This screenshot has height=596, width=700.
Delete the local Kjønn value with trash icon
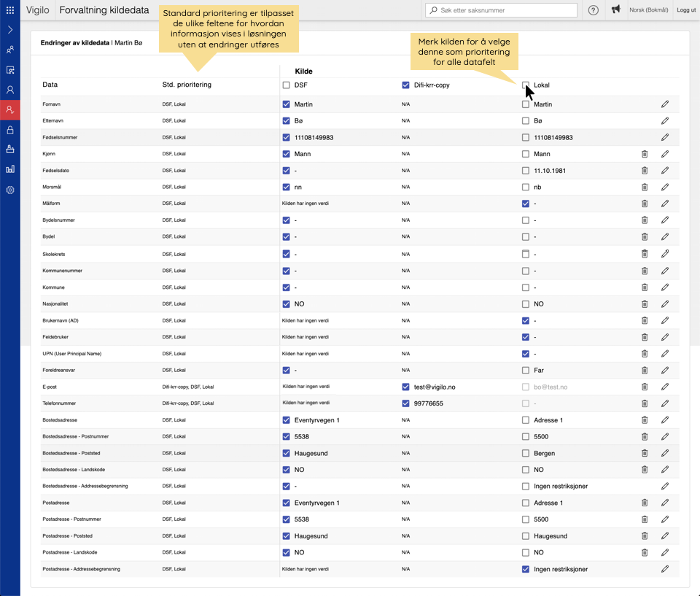point(644,154)
